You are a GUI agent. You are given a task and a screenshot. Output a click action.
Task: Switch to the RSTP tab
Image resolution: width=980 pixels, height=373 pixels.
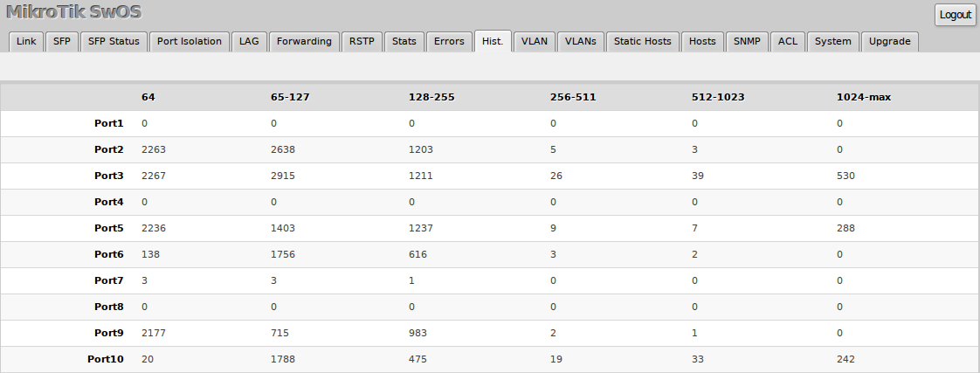click(362, 41)
